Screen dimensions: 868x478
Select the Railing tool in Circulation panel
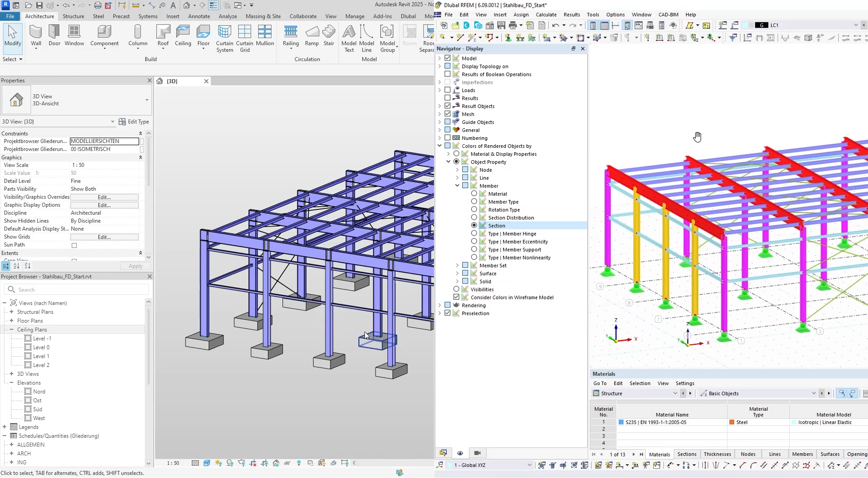coord(291,35)
